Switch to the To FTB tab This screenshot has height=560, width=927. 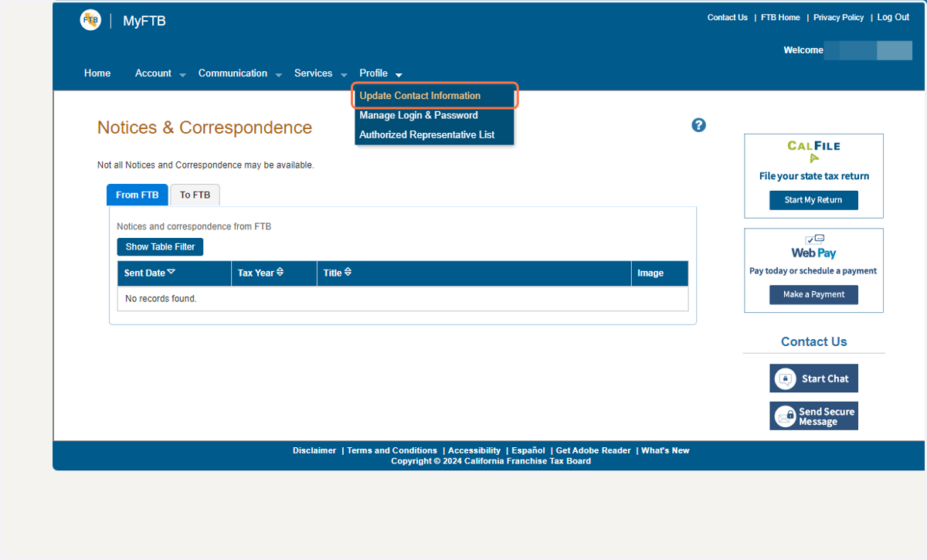click(x=195, y=195)
